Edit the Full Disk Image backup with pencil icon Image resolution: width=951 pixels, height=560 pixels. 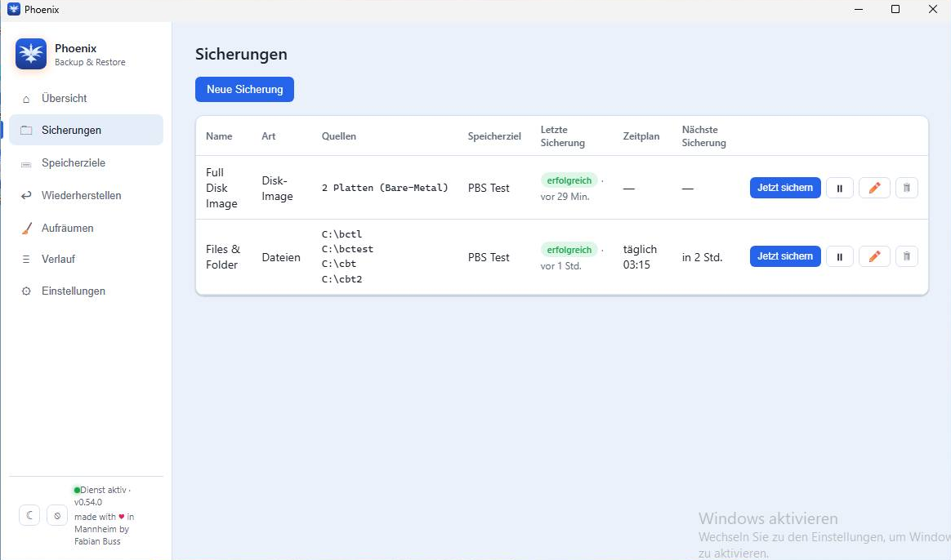click(x=874, y=188)
